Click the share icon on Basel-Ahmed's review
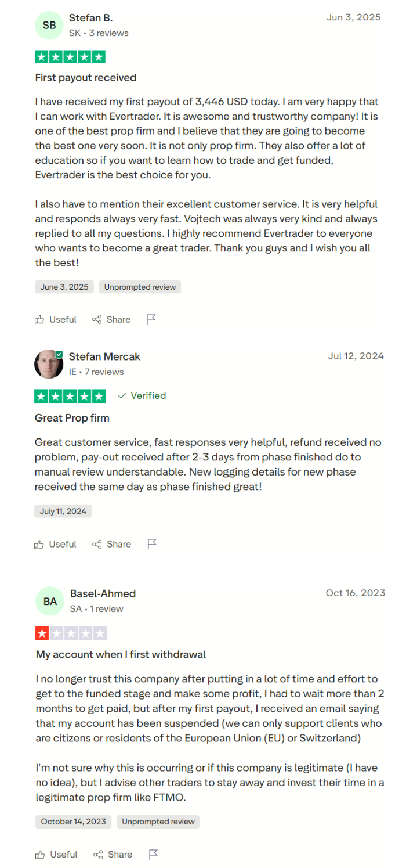Screen dimensions: 417x868 coord(98,854)
